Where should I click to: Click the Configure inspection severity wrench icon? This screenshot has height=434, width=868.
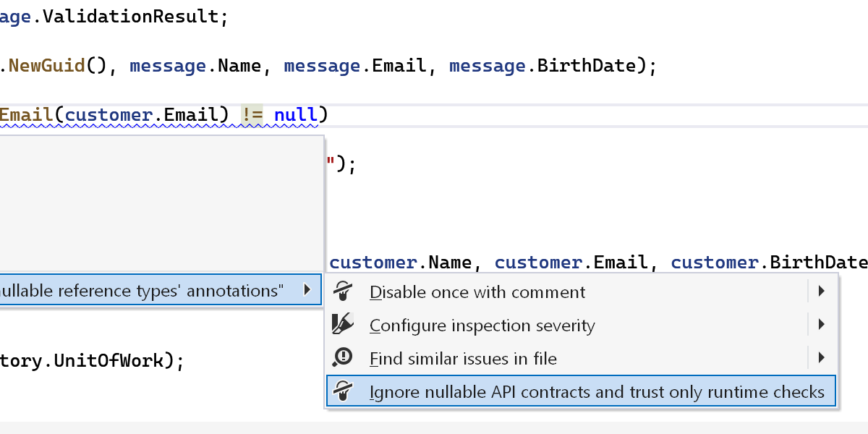click(342, 325)
